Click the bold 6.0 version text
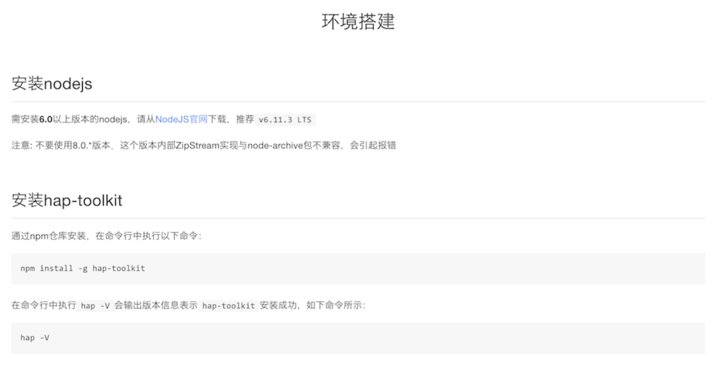Viewport: 720px width, 392px height. click(x=45, y=119)
